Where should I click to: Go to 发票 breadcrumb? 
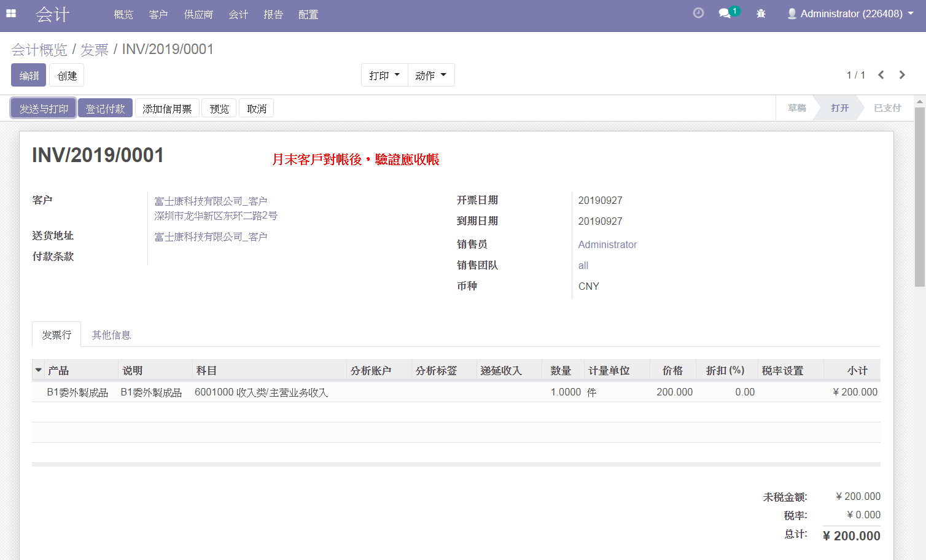[x=95, y=49]
